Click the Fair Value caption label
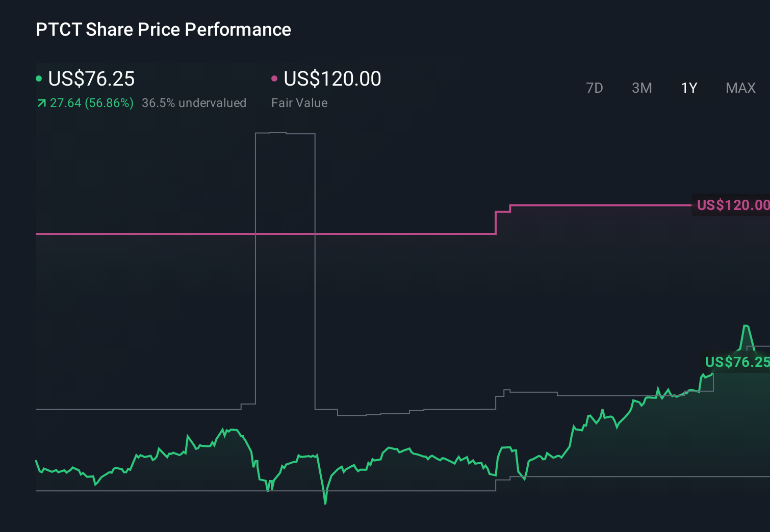 tap(300, 103)
